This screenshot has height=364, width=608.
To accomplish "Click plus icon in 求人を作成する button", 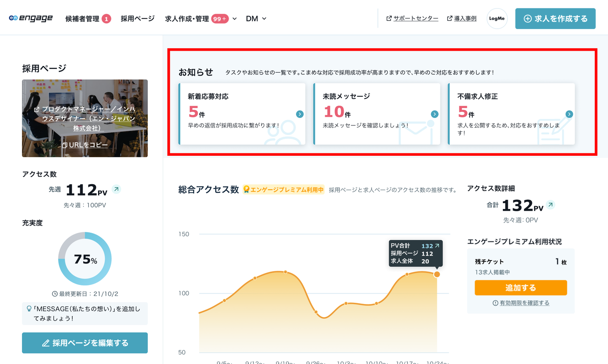I will [x=528, y=19].
